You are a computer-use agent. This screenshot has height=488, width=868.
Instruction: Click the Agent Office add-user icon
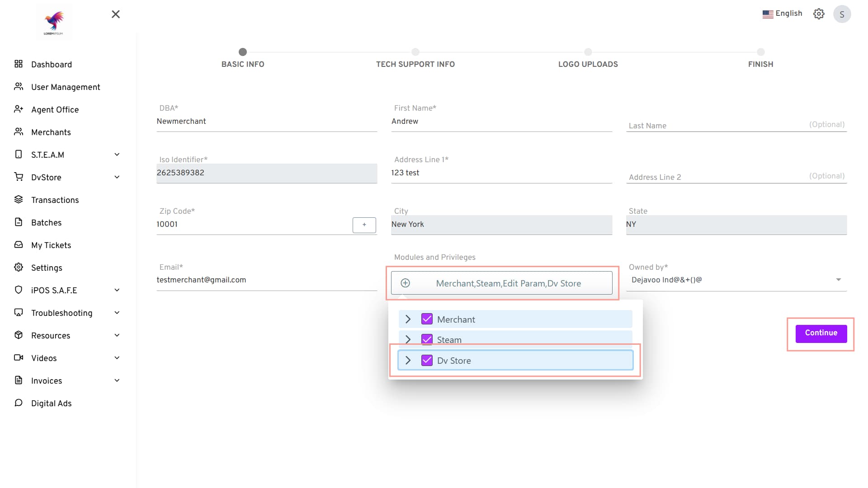point(19,109)
